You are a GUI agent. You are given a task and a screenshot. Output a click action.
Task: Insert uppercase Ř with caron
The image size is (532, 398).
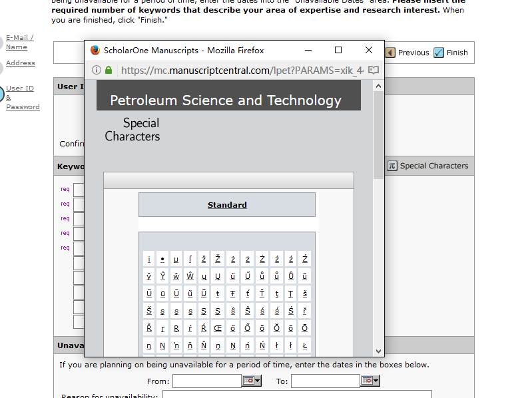point(149,328)
